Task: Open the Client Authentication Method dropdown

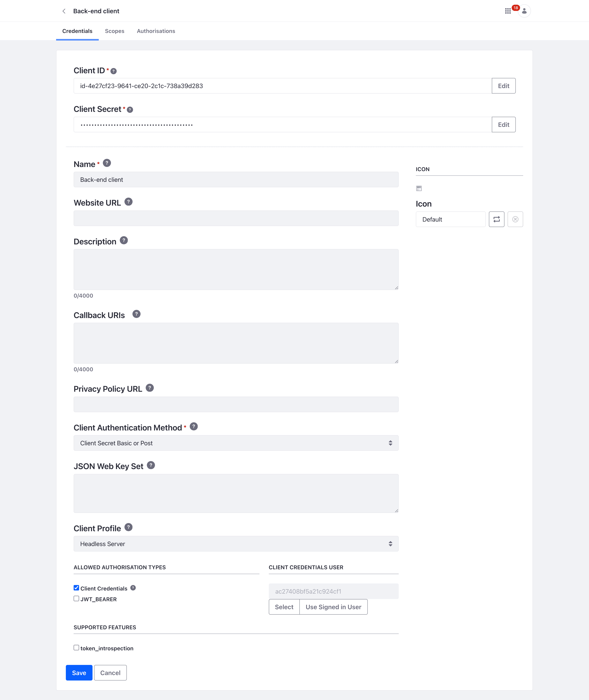Action: tap(236, 443)
